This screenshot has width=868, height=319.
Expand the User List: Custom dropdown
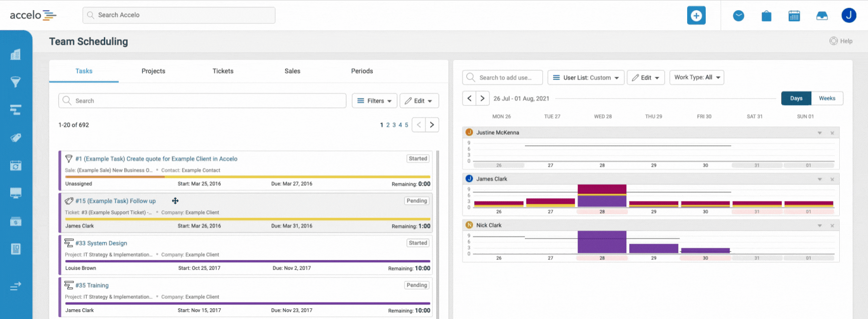(586, 78)
